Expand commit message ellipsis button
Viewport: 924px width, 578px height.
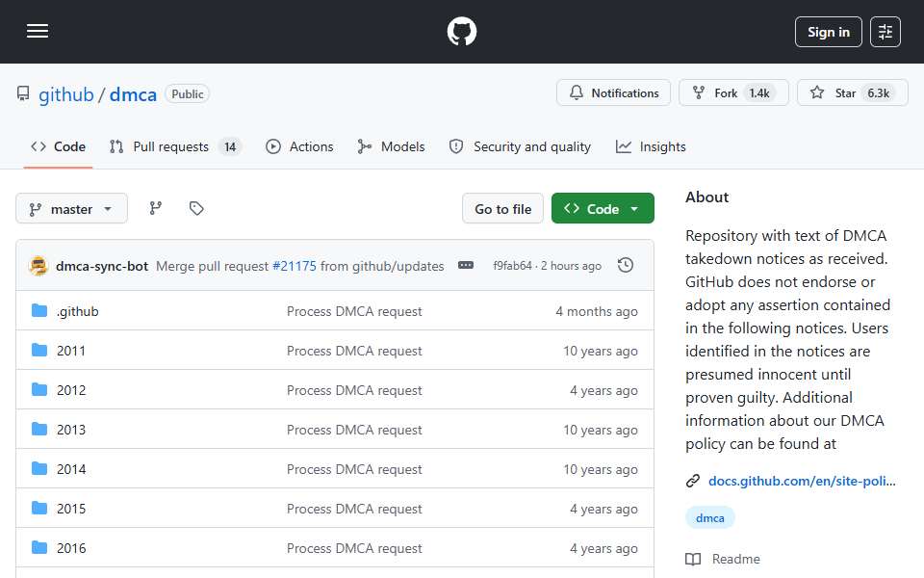coord(466,266)
